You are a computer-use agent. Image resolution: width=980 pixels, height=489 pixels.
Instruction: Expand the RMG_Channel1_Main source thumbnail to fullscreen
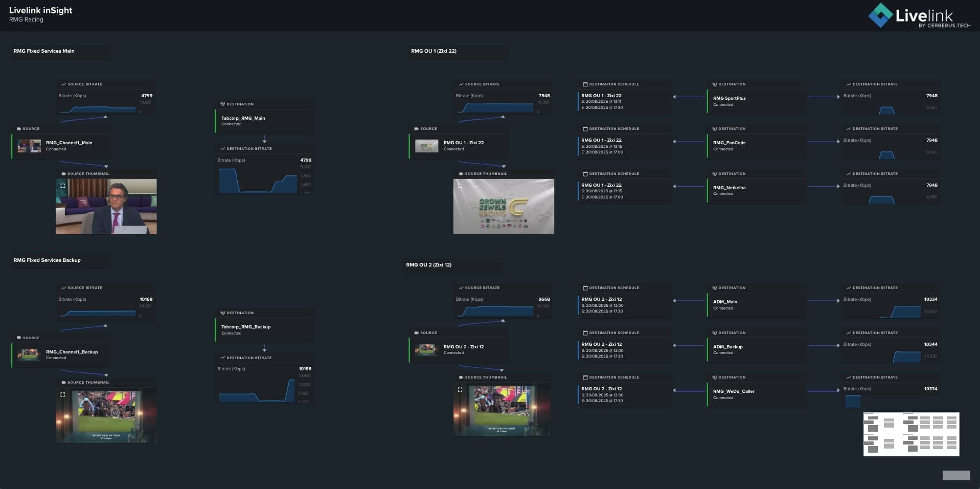(62, 186)
